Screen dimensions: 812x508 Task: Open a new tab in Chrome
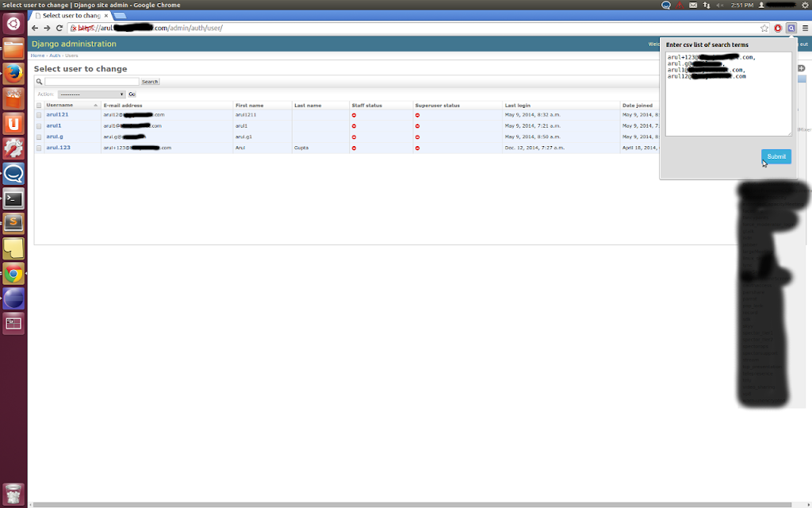121,16
